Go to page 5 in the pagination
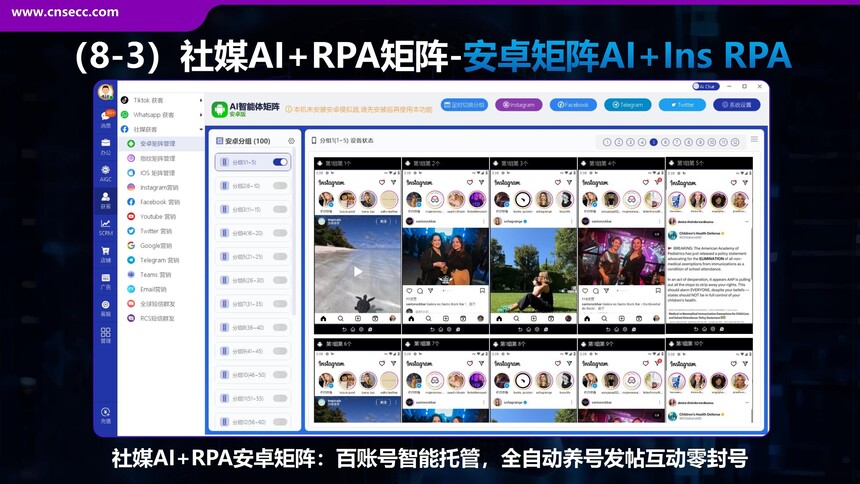This screenshot has height=484, width=860. point(653,142)
